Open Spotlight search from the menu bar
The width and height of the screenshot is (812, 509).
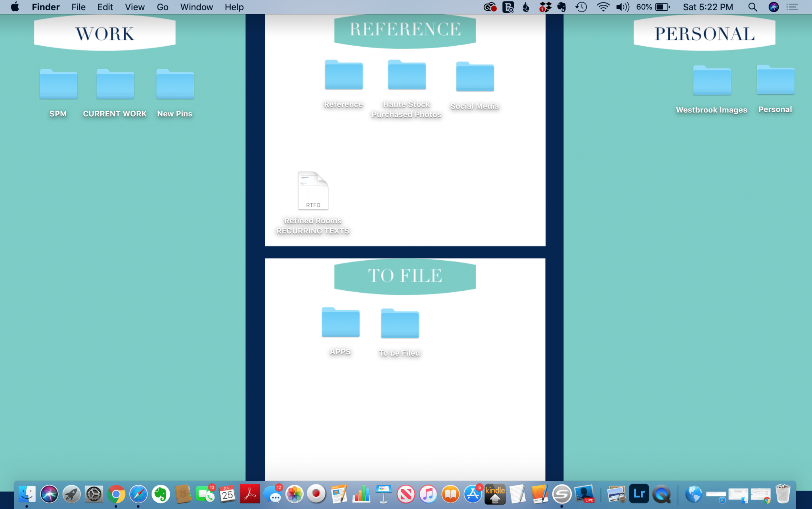pos(753,7)
